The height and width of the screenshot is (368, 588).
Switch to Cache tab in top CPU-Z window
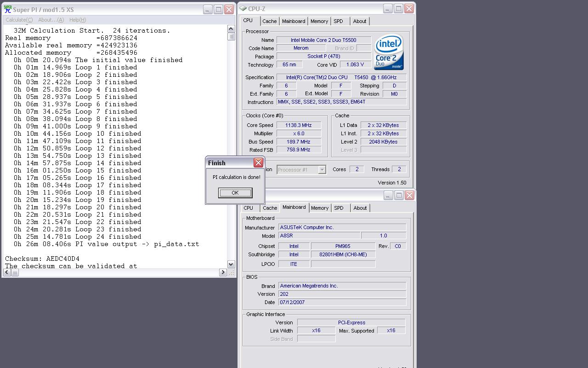coord(270,21)
